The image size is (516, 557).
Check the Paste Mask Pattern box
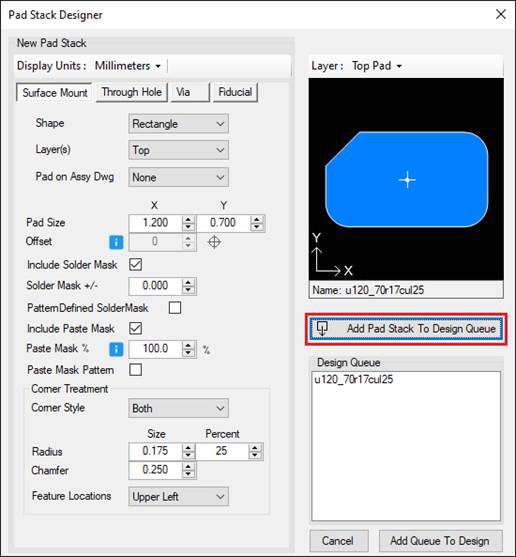pos(135,369)
